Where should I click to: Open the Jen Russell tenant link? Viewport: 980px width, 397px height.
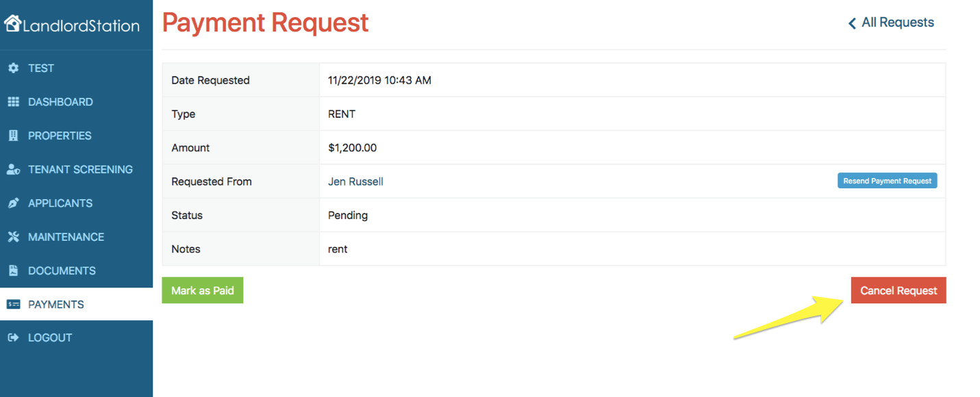[355, 181]
